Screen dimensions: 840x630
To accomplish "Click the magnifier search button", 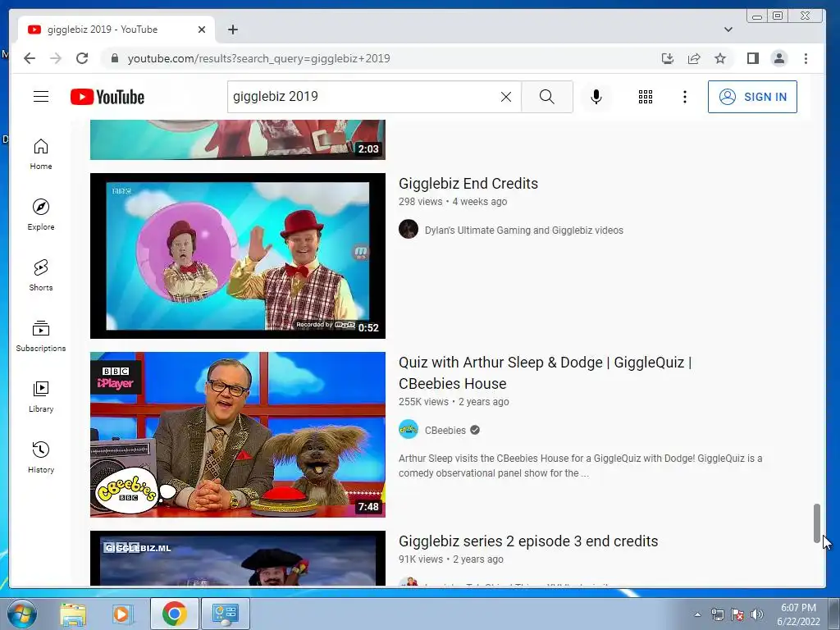I will click(x=547, y=97).
